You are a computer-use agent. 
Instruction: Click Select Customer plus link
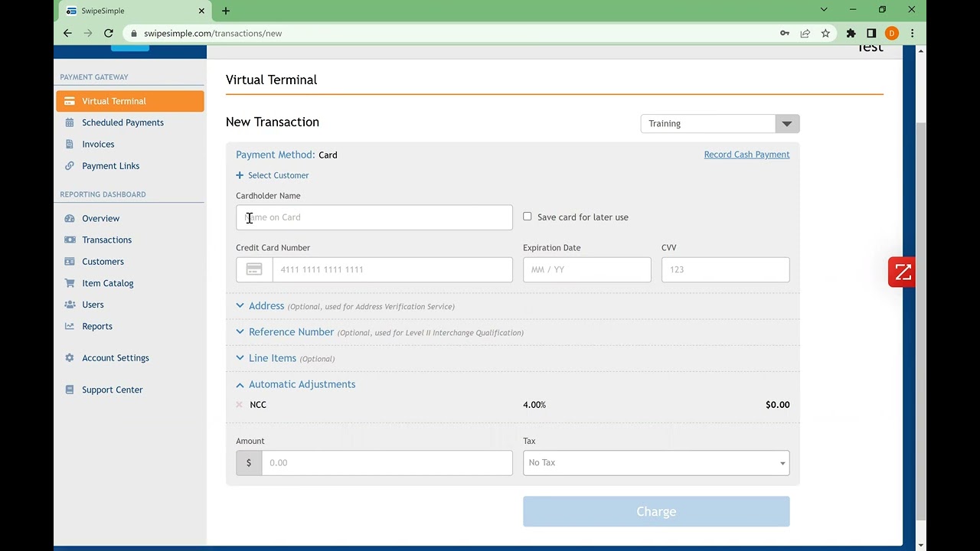273,175
